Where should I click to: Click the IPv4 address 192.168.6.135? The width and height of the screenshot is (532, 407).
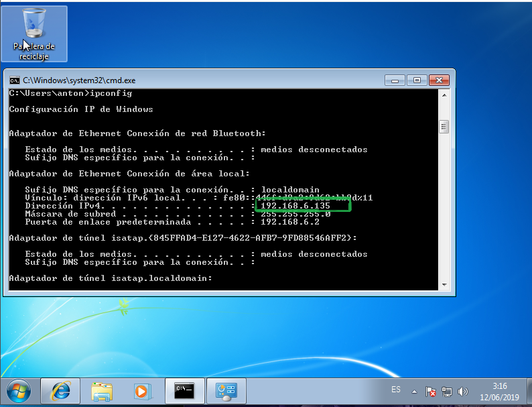(x=295, y=206)
